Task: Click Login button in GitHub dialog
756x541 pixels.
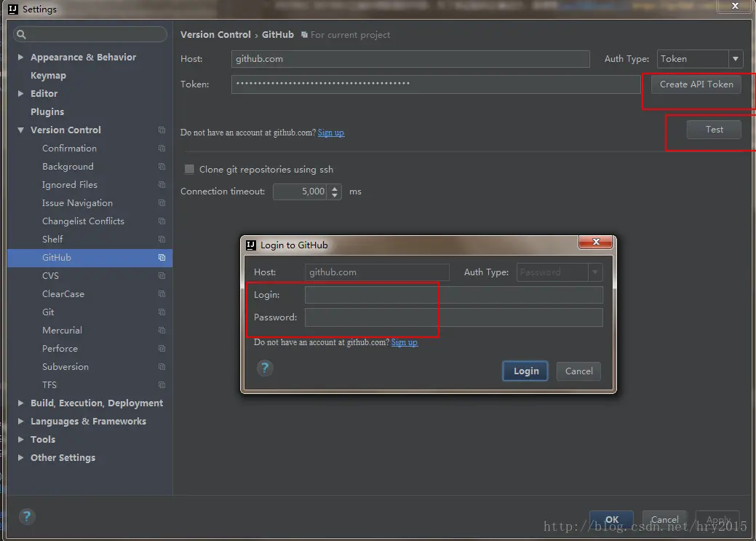Action: 525,371
